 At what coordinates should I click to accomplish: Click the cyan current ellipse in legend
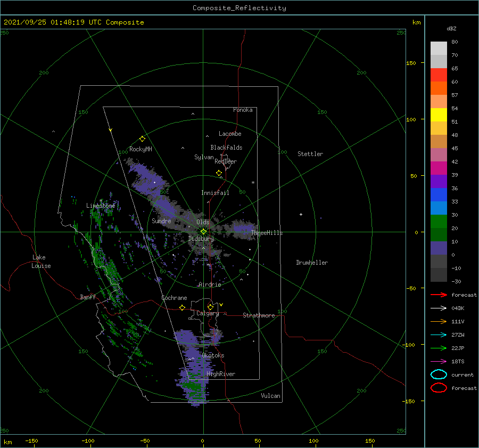439,374
